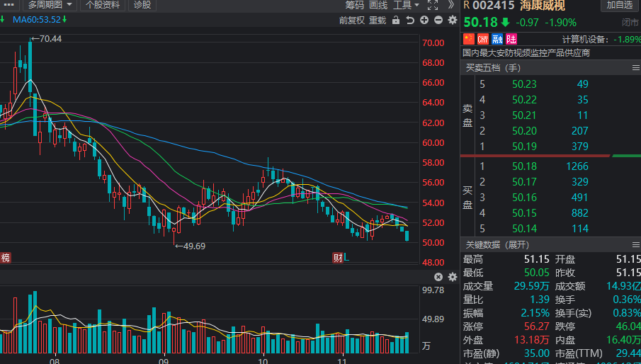Click the CNY currency badge
Viewport: 641px width, 364px height.
[483, 39]
